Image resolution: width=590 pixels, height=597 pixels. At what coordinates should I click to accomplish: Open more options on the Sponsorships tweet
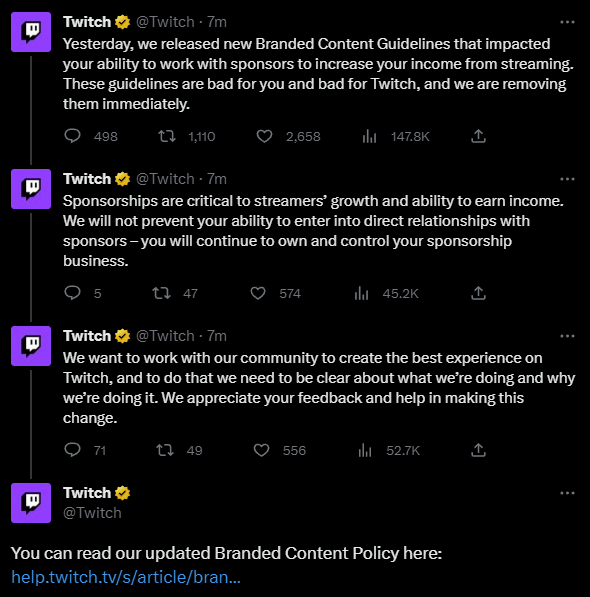567,179
